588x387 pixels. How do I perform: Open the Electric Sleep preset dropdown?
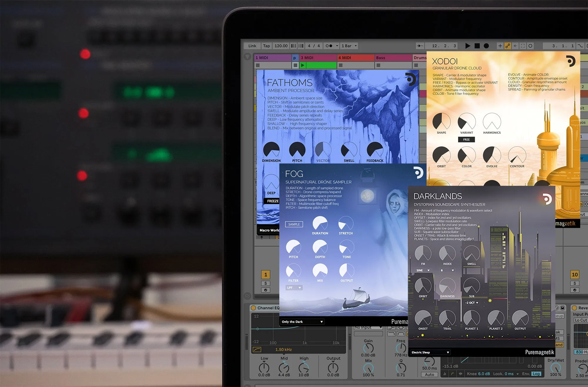coord(430,352)
